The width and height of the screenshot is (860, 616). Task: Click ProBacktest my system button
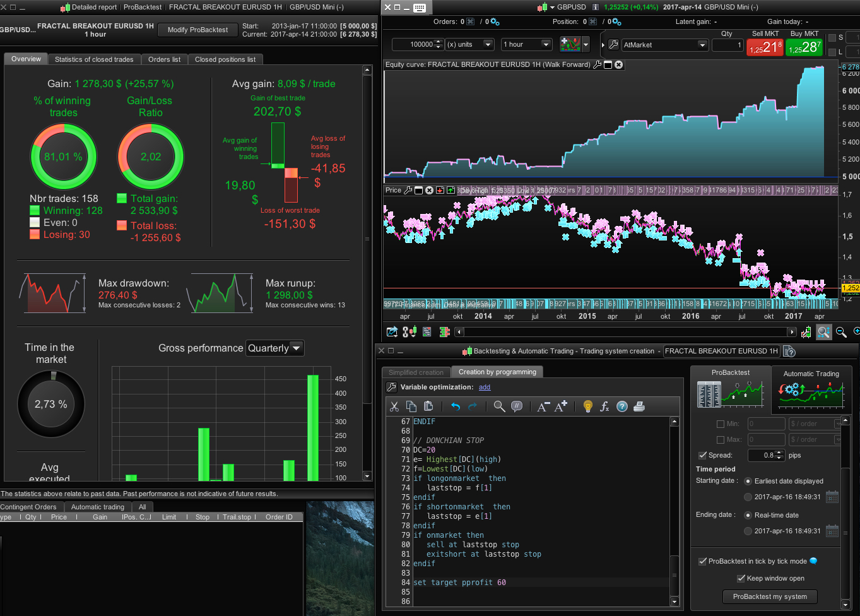pos(770,596)
